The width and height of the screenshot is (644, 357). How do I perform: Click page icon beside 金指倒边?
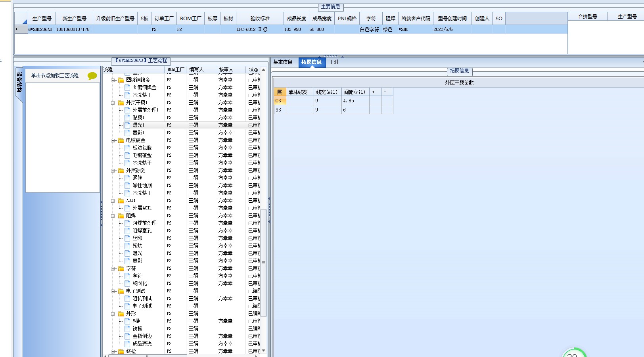click(x=127, y=336)
